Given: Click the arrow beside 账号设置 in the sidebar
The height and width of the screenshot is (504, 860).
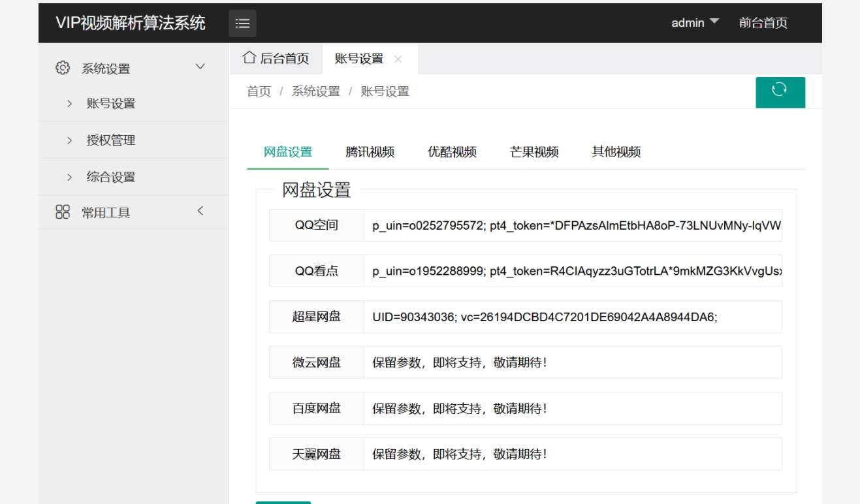Looking at the screenshot, I should (x=69, y=103).
